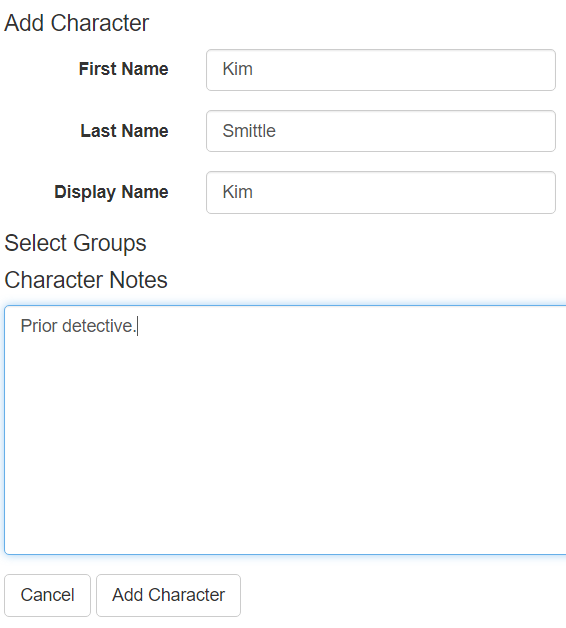This screenshot has height=628, width=566.
Task: Click the word 'detective' in the notes
Action: (x=98, y=326)
